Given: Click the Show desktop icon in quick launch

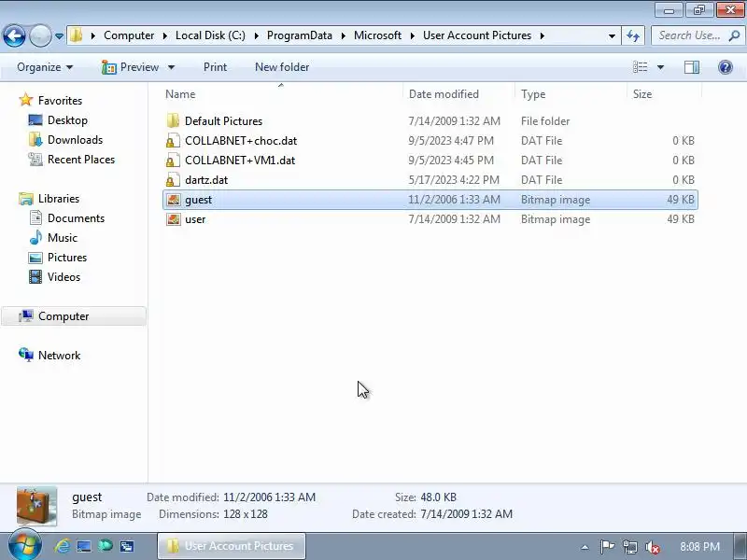Looking at the screenshot, I should pos(84,546).
